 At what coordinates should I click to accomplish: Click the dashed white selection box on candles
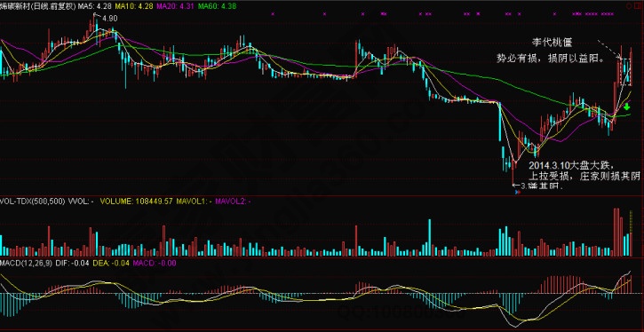(x=625, y=72)
